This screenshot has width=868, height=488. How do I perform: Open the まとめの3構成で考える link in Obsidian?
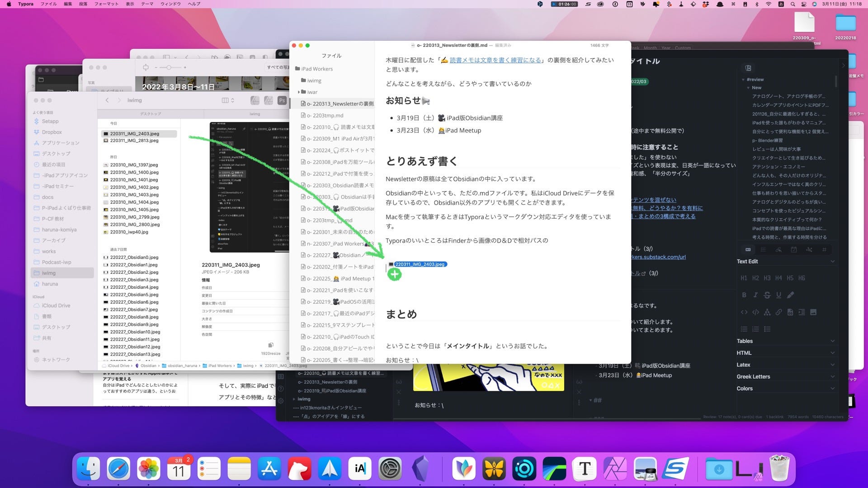[x=663, y=216]
